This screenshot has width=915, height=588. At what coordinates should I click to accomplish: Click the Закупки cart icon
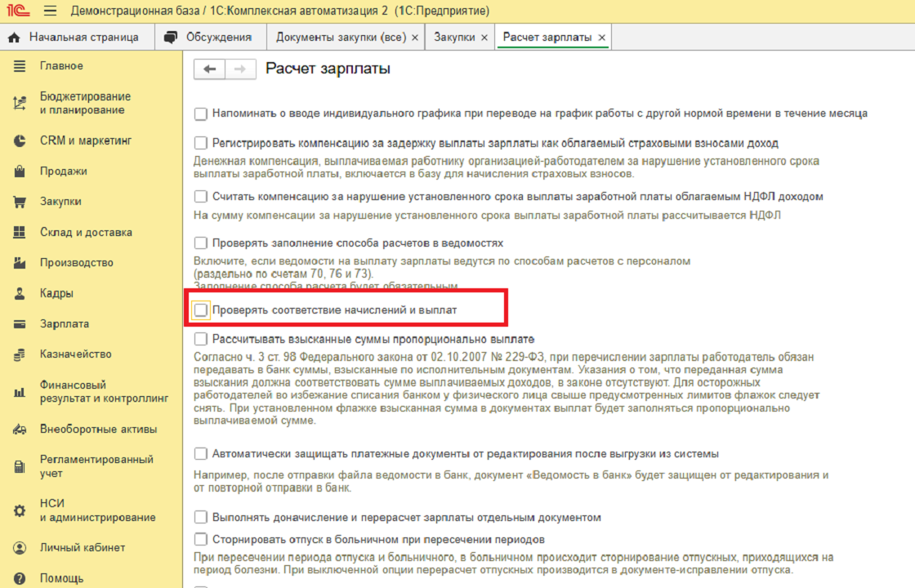(20, 202)
